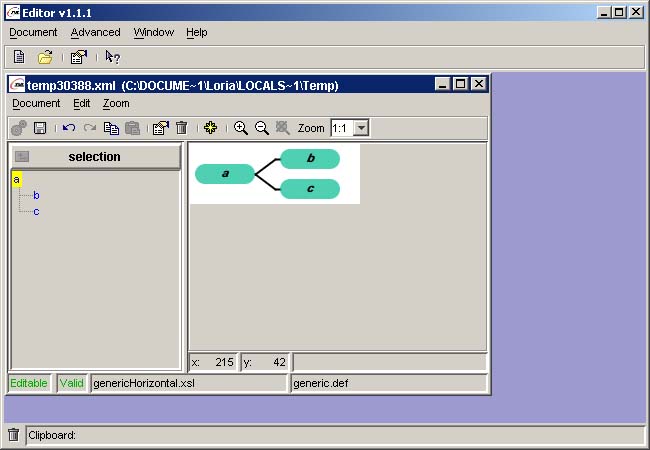Open the Help menu
650x450 pixels.
(x=196, y=32)
